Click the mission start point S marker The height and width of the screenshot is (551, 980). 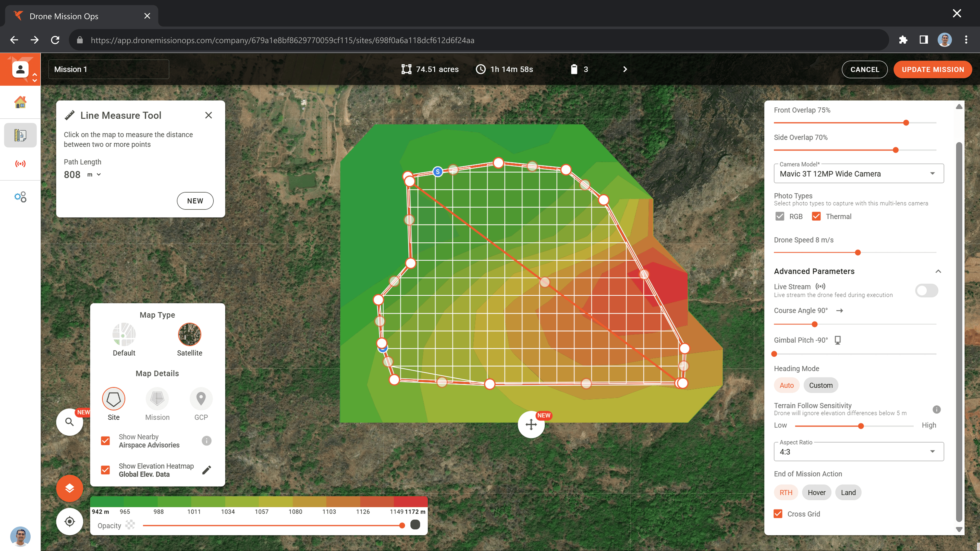pyautogui.click(x=438, y=172)
